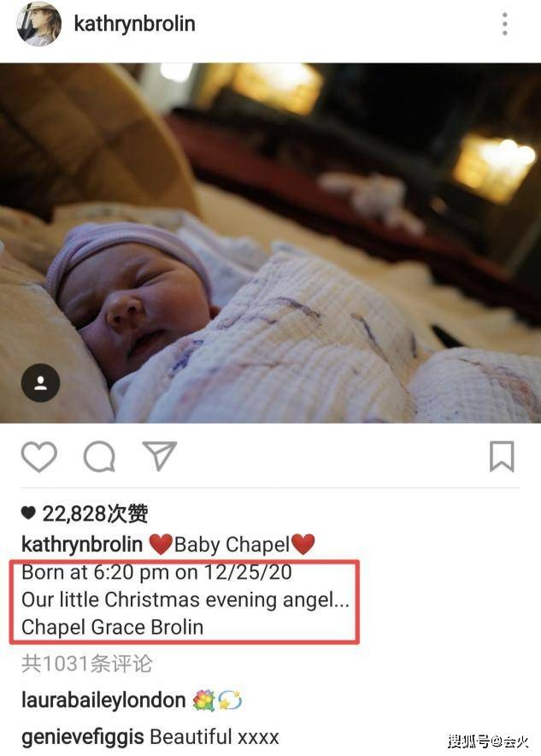Image resolution: width=541 pixels, height=756 pixels.
Task: Click the 'Chapel Grace Brolin' caption line
Action: click(x=112, y=627)
